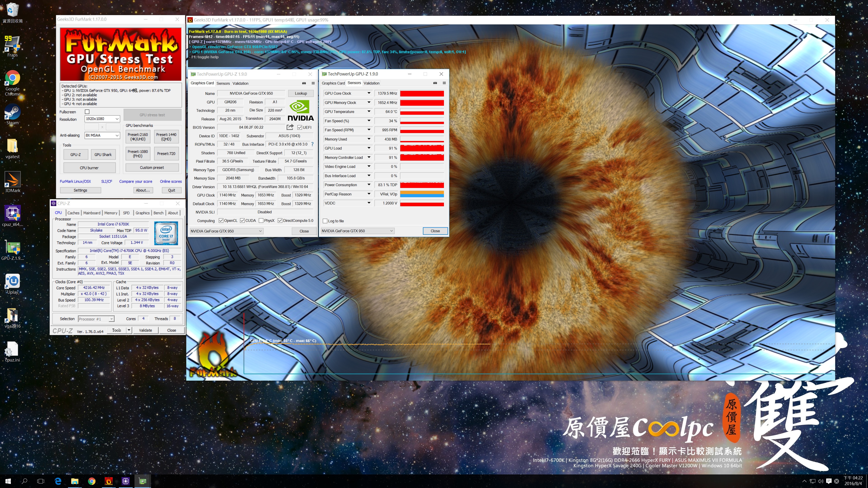Run Preset:2160 (4K/UHD) benchmark
Screen dimensions: 868x488
coord(138,137)
